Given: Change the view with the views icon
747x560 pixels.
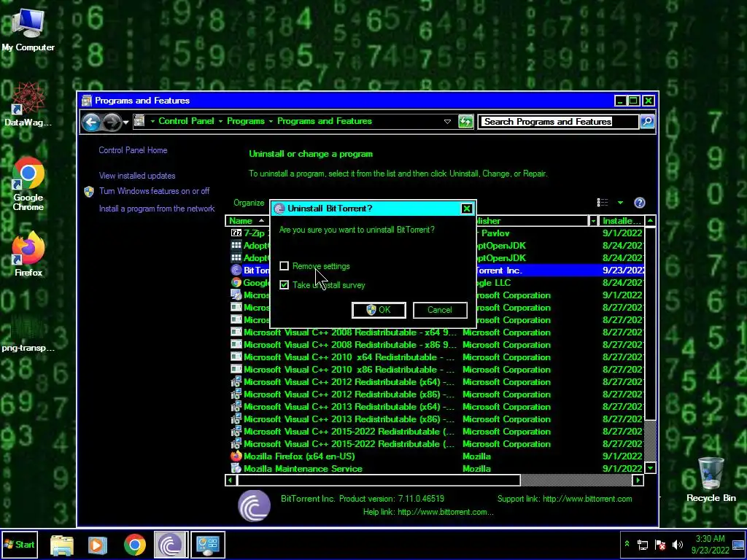Looking at the screenshot, I should (602, 203).
